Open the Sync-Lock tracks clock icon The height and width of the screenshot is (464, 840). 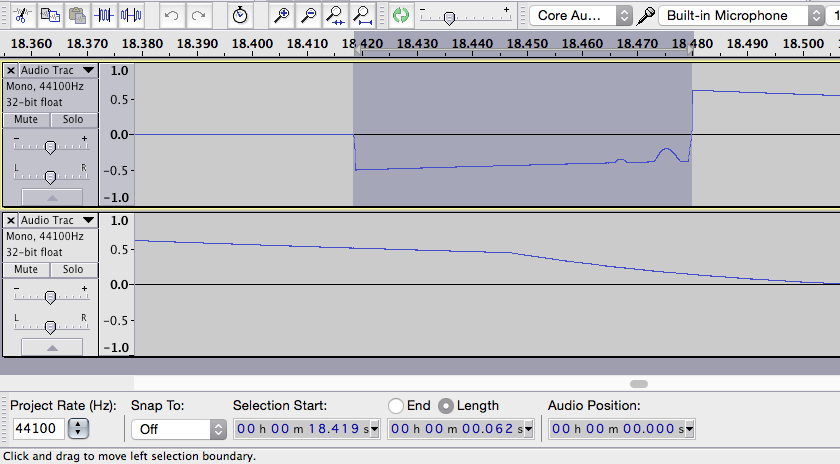[240, 15]
